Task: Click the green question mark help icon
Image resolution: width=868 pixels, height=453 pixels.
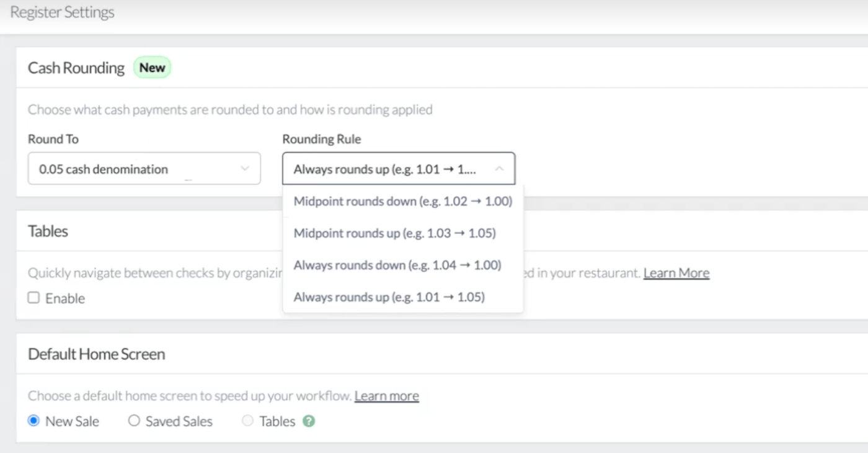Action: (x=308, y=421)
